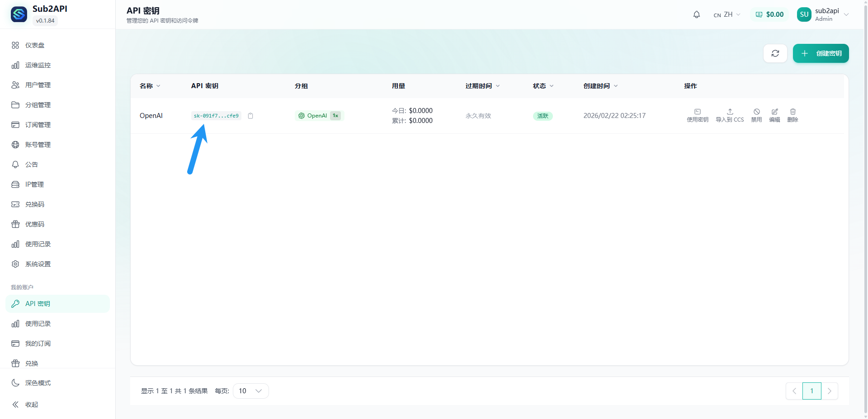Collapse the sidebar (收起)
Viewport: 868px width, 419px height.
tap(32, 405)
